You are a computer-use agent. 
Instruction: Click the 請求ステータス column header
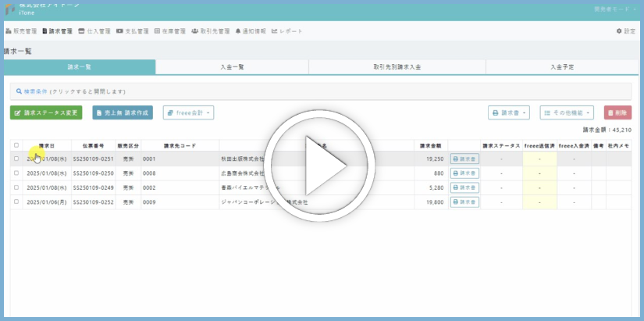tap(501, 145)
